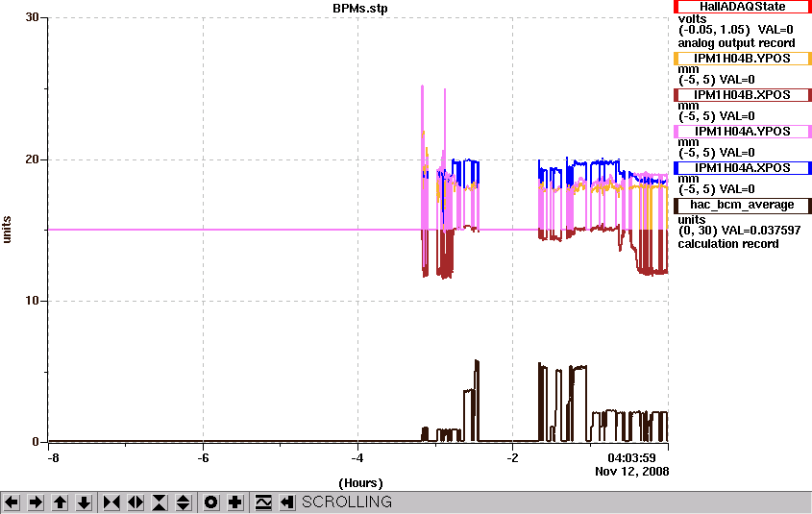Select the IPM1H04A.YPOS curve legend entry
Screen dimensions: 812x514
pos(743,132)
